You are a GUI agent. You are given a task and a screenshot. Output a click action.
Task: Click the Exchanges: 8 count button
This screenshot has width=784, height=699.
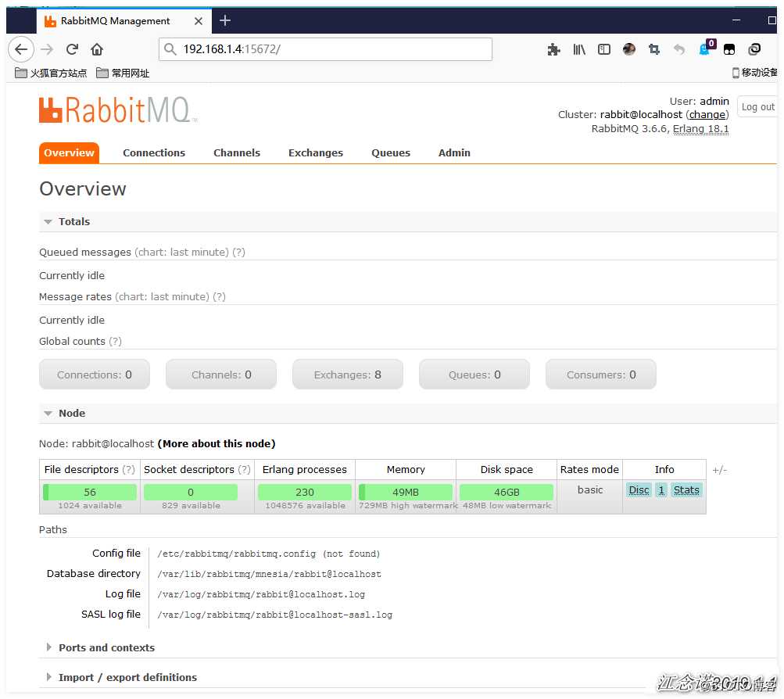(x=348, y=375)
